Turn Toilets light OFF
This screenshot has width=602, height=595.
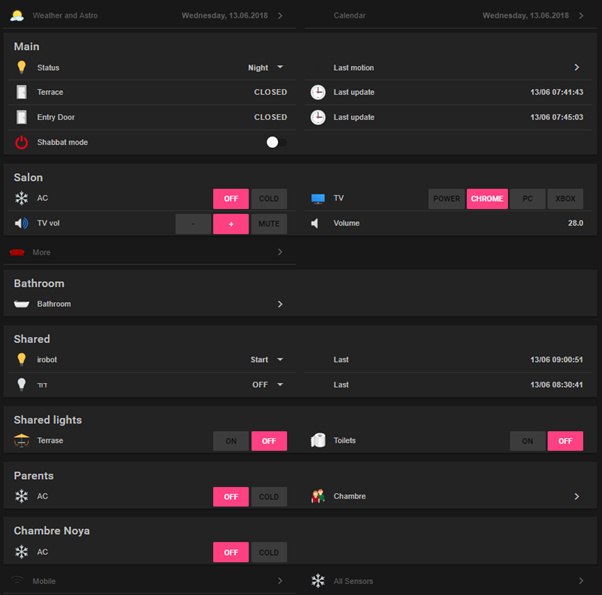tap(565, 441)
